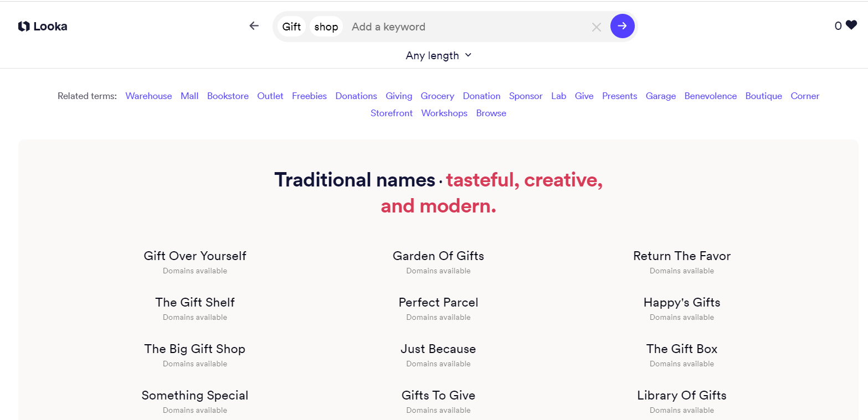Submit search with purple arrow button
Screen dimensions: 868x420
point(622,26)
